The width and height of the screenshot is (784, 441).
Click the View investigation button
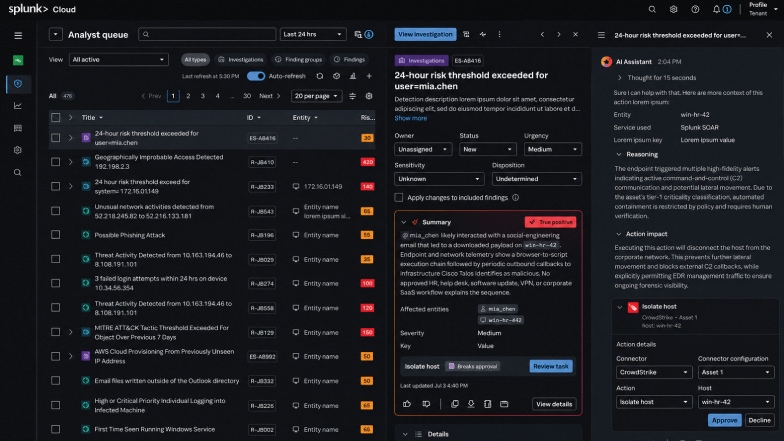[425, 34]
